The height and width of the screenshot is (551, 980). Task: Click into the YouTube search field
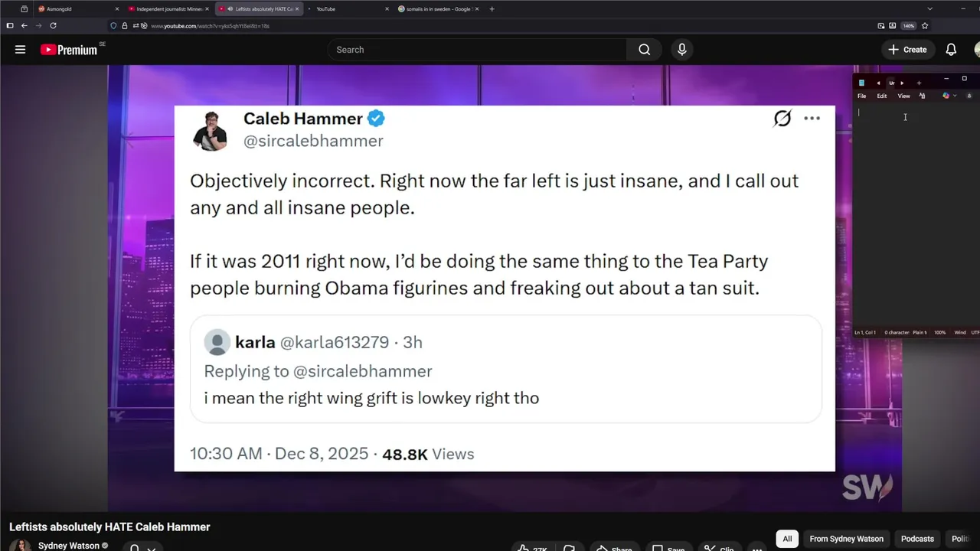[x=479, y=50]
